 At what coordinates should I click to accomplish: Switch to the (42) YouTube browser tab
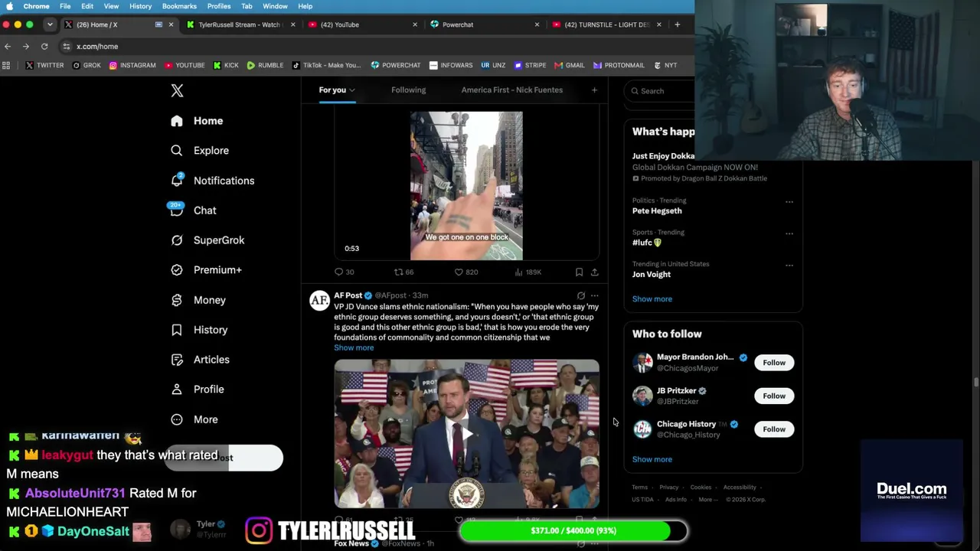pos(362,24)
